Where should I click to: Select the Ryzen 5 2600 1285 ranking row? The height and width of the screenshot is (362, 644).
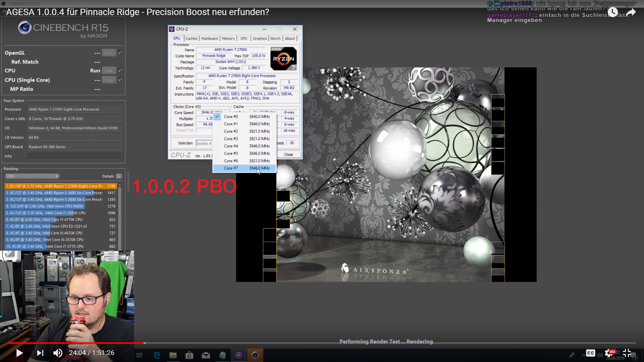61,200
